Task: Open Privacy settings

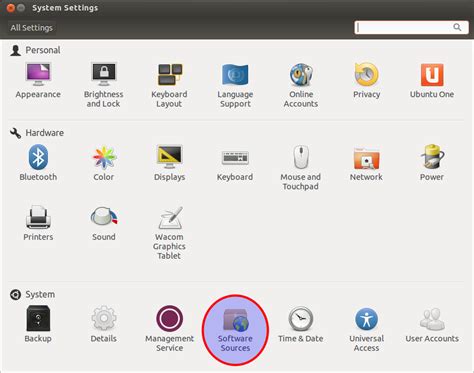Action: pos(366,80)
